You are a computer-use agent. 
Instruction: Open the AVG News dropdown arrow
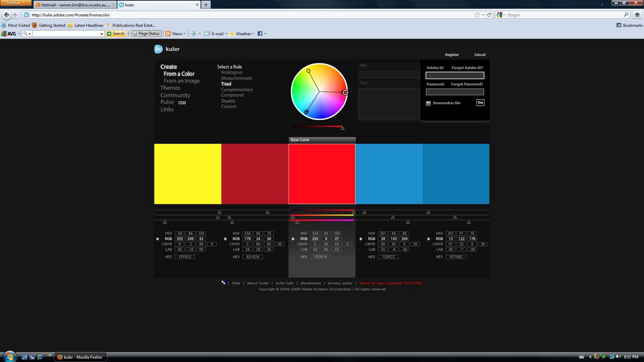pos(184,34)
